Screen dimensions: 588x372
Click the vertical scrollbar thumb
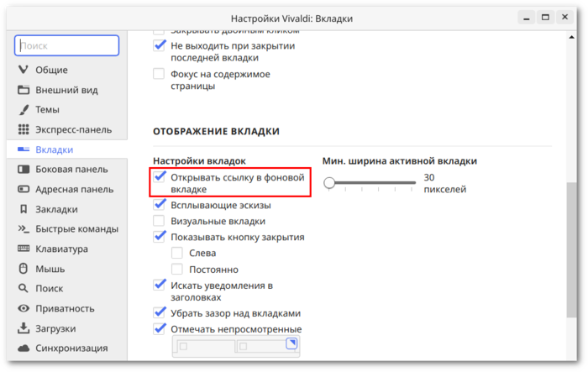pos(571,249)
